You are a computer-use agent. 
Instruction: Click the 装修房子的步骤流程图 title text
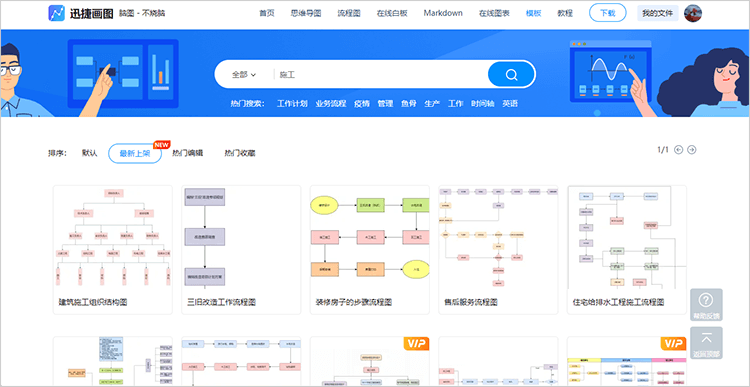click(x=354, y=302)
